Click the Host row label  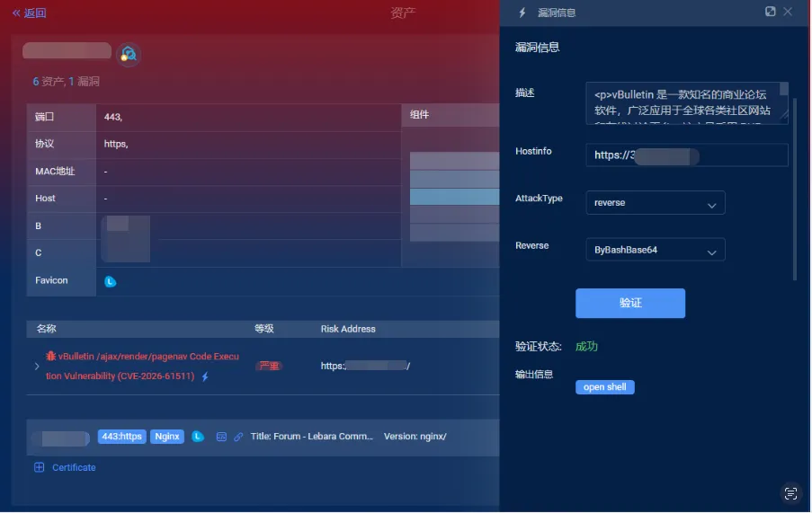45,199
